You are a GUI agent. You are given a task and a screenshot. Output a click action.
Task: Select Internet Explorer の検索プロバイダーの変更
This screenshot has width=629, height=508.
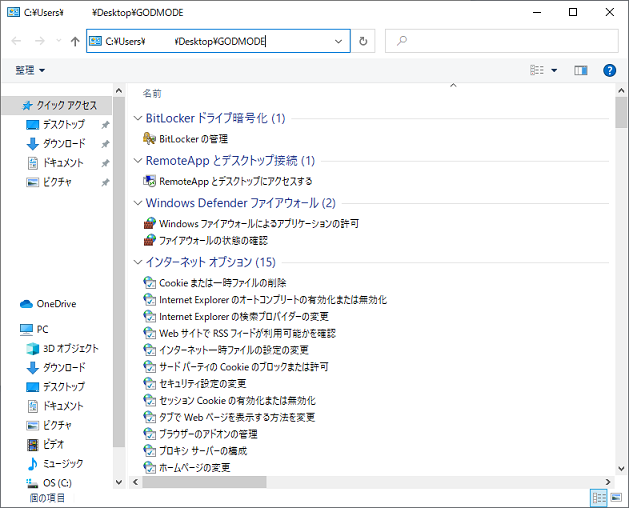244,317
